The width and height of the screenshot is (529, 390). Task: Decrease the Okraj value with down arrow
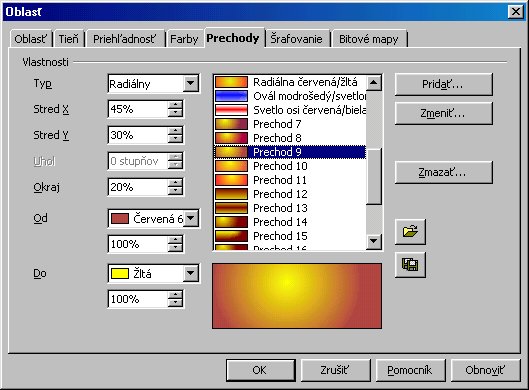click(x=175, y=191)
